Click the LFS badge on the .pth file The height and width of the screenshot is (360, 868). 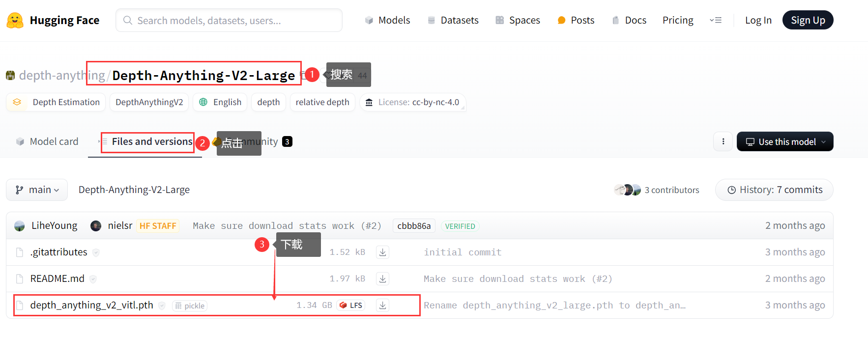pos(351,305)
